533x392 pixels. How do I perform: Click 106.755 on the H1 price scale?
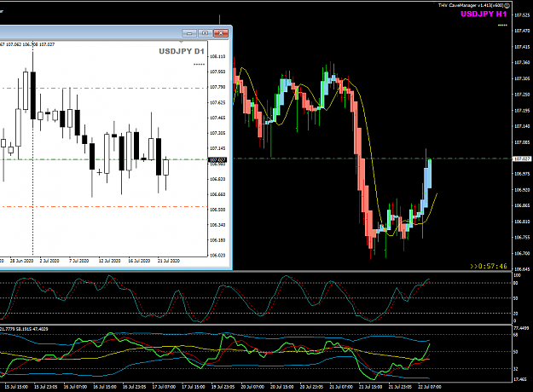tap(522, 237)
